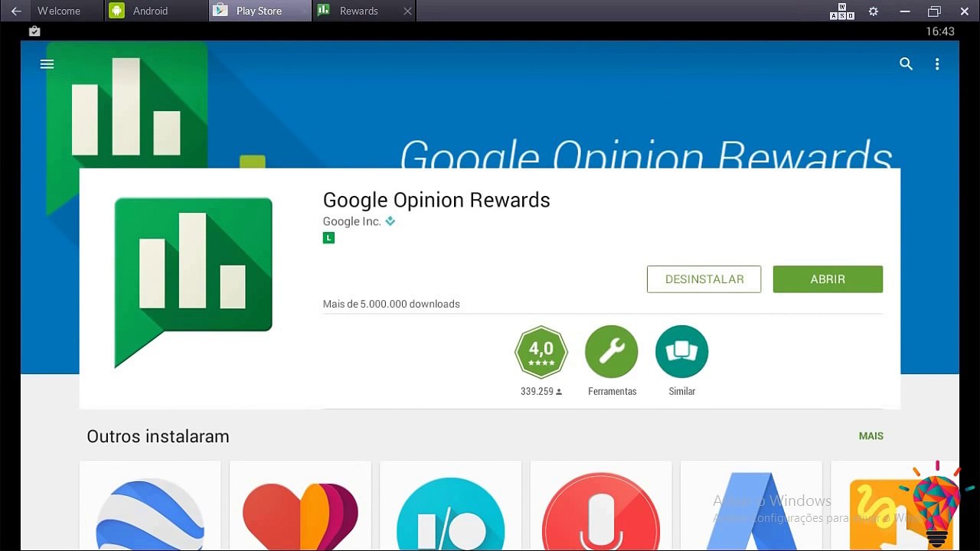The width and height of the screenshot is (980, 551).
Task: Click the Play Store search icon
Action: coord(906,64)
